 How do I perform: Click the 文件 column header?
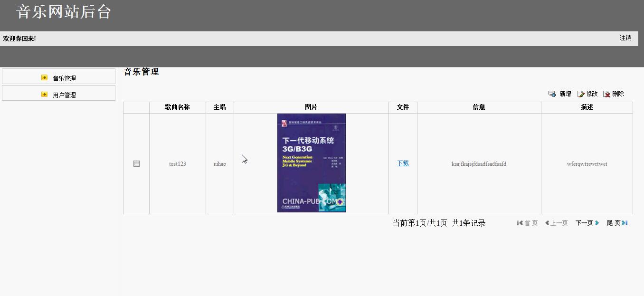[x=403, y=107]
